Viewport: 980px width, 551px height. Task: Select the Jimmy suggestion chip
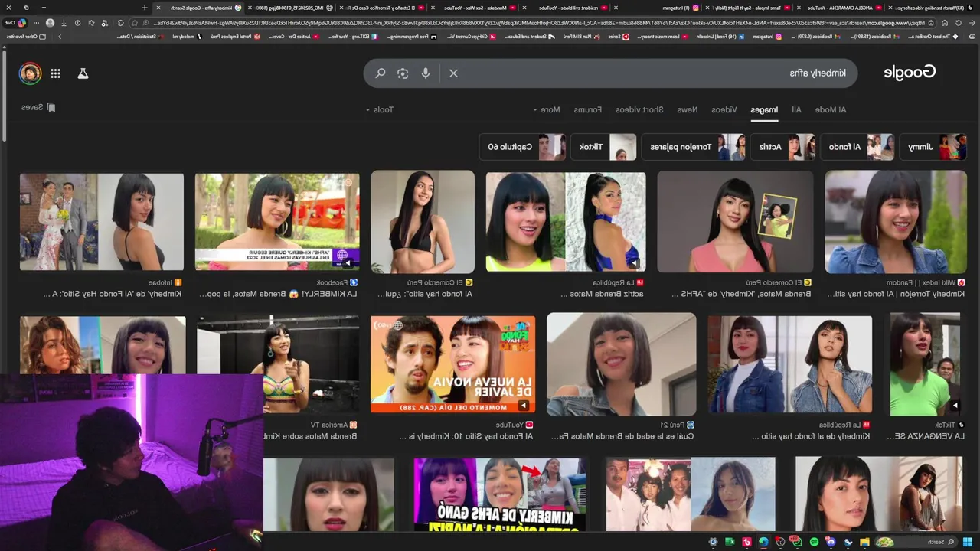tap(933, 147)
